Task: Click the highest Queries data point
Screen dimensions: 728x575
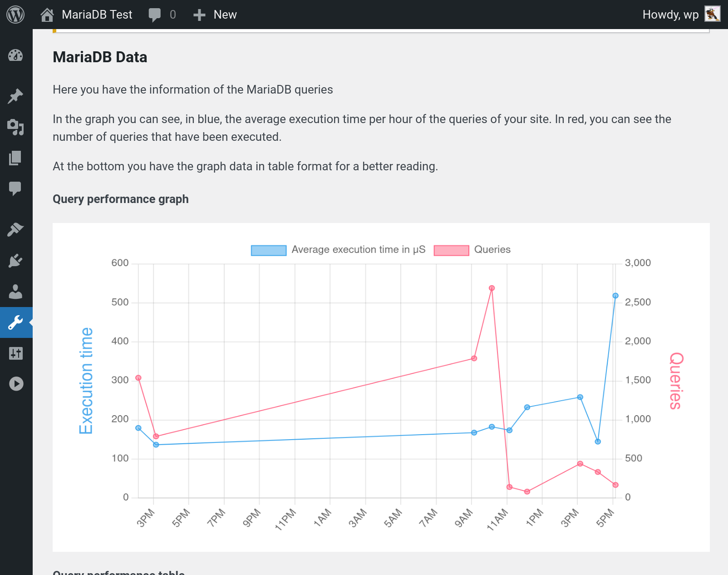Action: 492,288
